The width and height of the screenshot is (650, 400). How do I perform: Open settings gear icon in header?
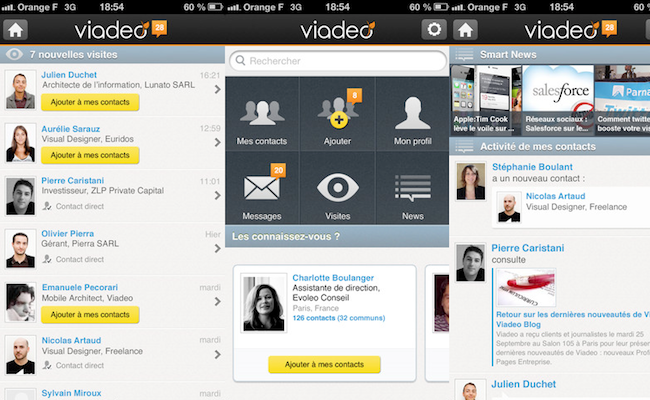(434, 29)
